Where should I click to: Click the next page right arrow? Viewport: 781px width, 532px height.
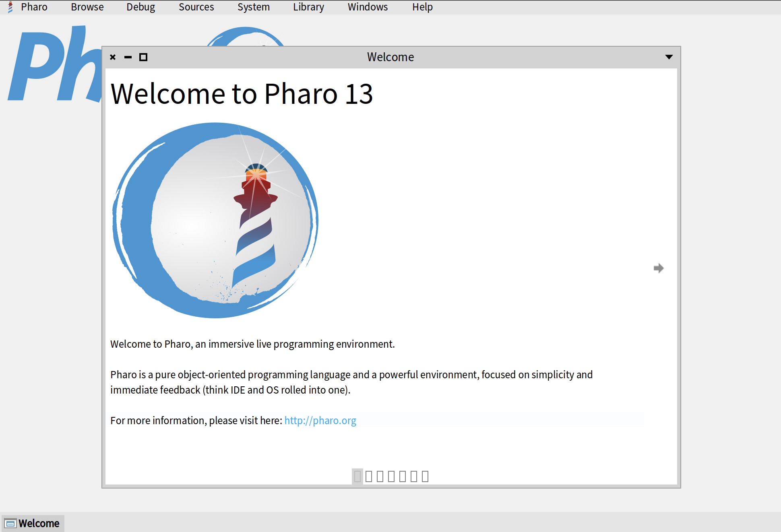point(659,268)
